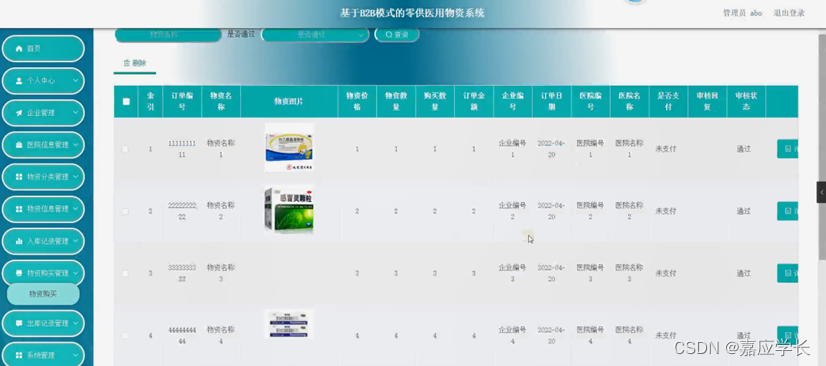Click 未支付 status in row 1

click(x=665, y=149)
